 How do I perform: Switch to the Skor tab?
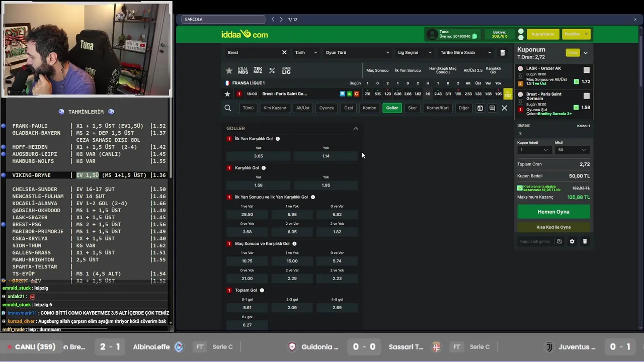click(x=412, y=108)
